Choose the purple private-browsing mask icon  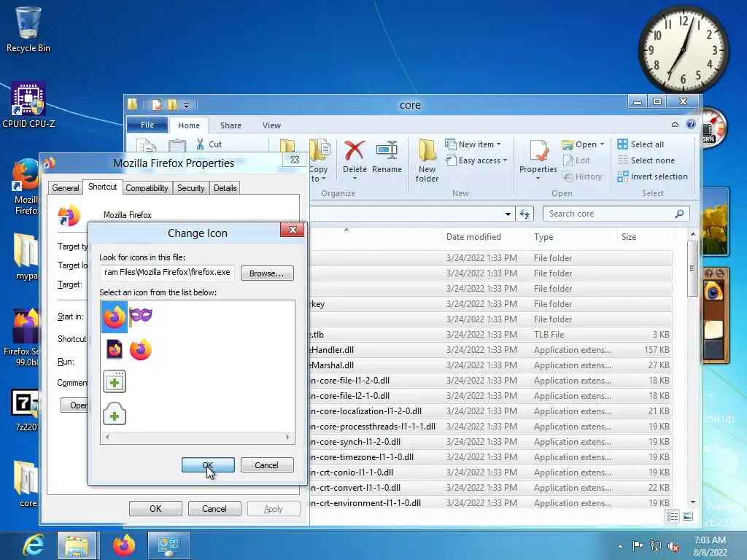pyautogui.click(x=141, y=315)
